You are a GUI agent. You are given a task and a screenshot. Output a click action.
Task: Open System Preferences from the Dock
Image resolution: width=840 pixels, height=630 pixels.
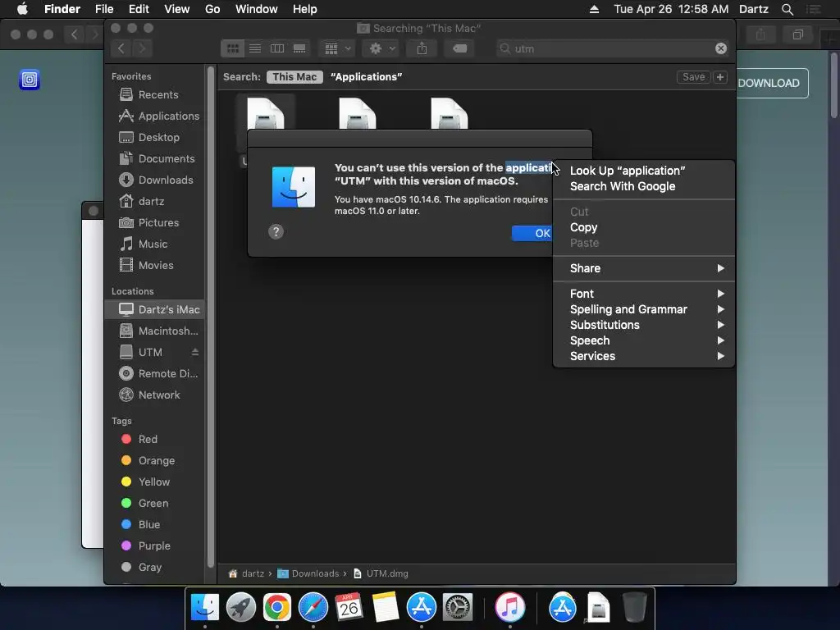458,608
